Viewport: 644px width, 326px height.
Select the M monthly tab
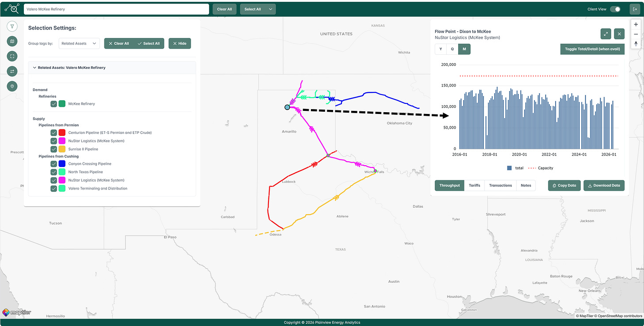464,49
